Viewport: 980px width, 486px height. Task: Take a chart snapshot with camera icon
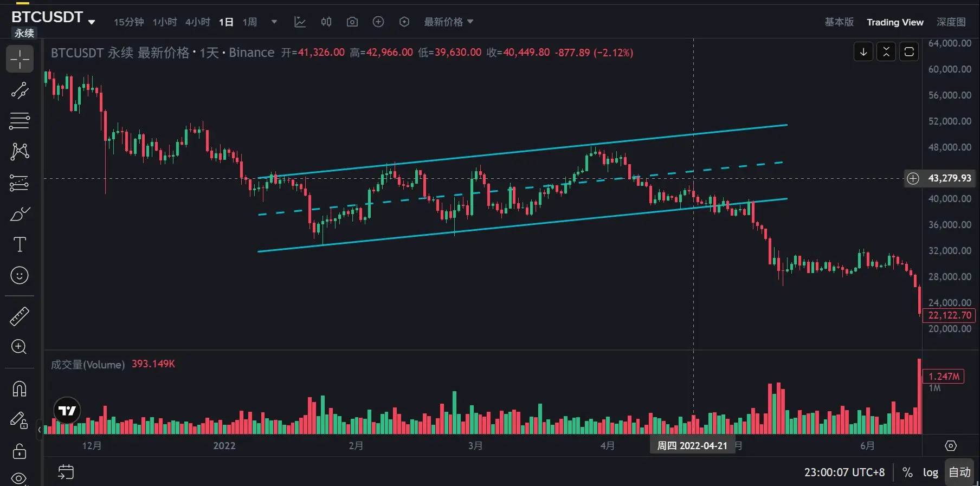[x=352, y=22]
